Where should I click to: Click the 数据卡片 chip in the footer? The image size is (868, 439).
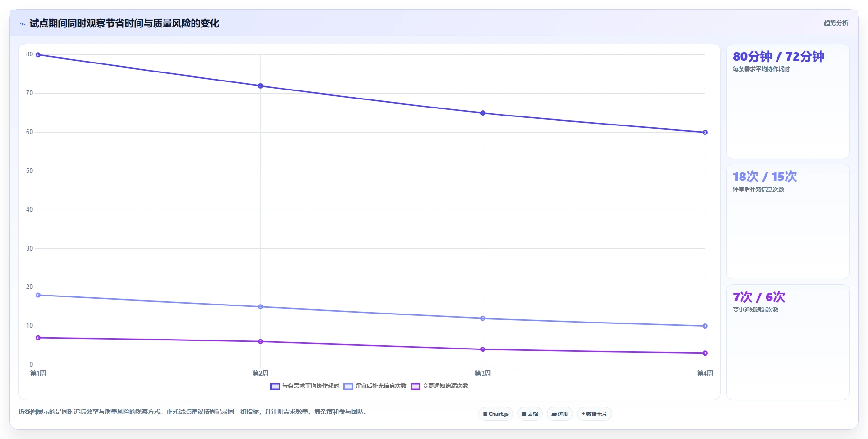594,414
